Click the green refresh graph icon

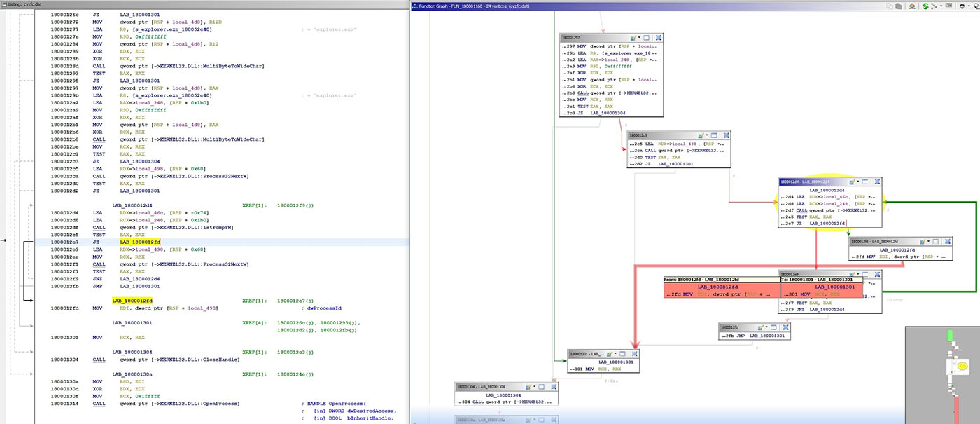point(925,6)
